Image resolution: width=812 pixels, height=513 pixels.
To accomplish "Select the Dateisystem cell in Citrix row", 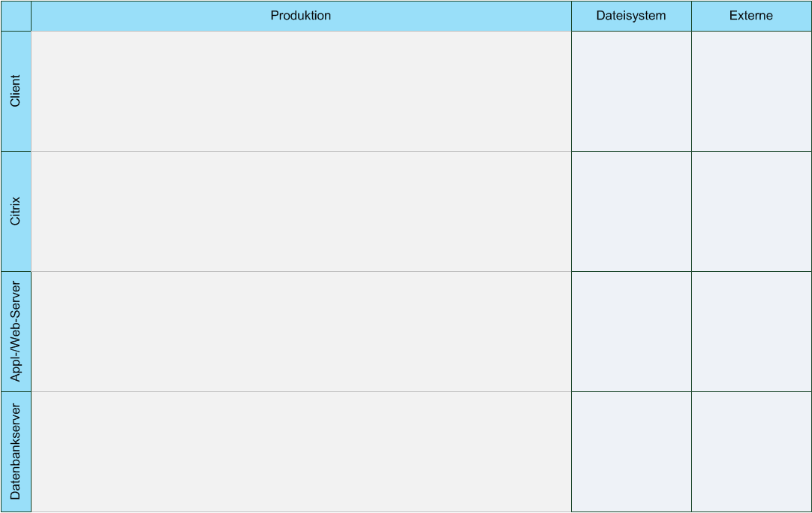I will [x=631, y=211].
